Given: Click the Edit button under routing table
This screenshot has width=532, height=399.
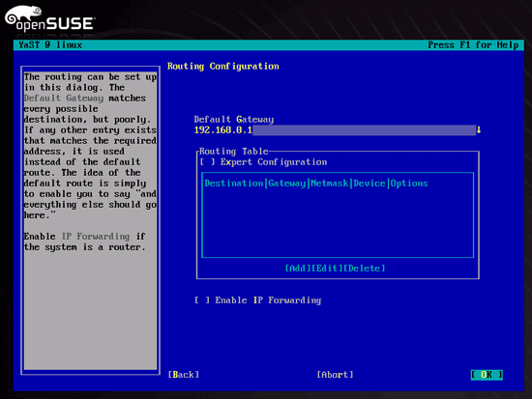Looking at the screenshot, I should click(327, 269).
